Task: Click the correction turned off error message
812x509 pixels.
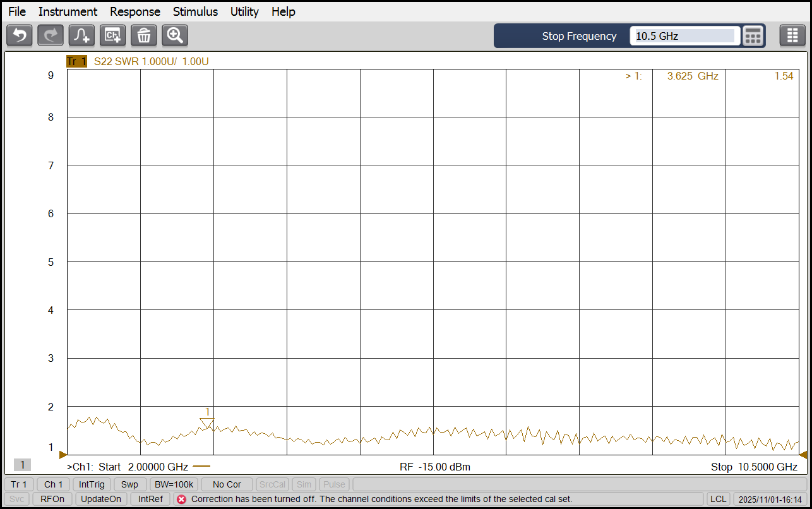Action: (x=382, y=499)
